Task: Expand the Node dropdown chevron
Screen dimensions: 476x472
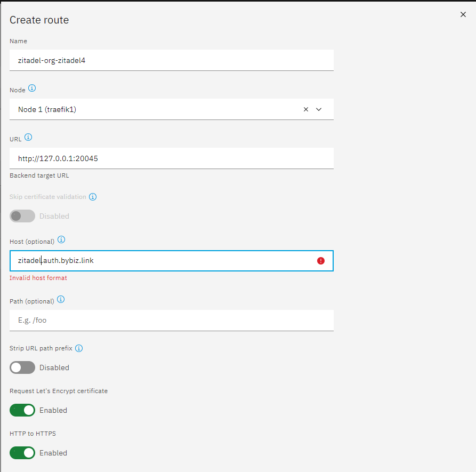Action: pos(319,109)
